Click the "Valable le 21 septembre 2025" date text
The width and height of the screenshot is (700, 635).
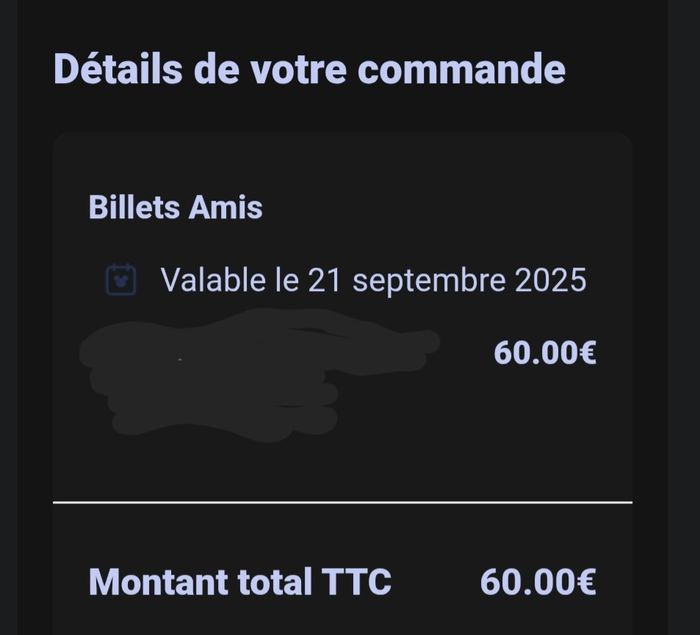[373, 280]
